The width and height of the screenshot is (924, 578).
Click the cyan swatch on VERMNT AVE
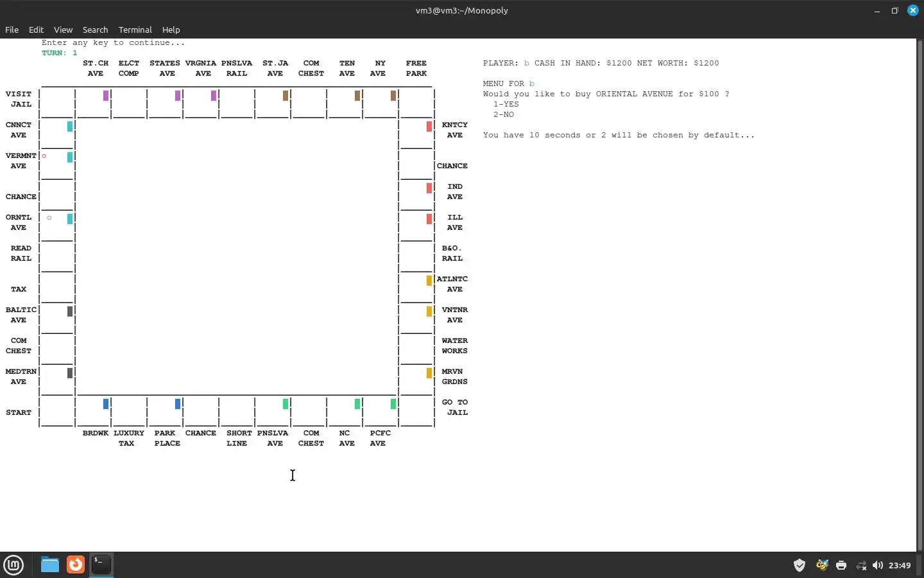(70, 157)
